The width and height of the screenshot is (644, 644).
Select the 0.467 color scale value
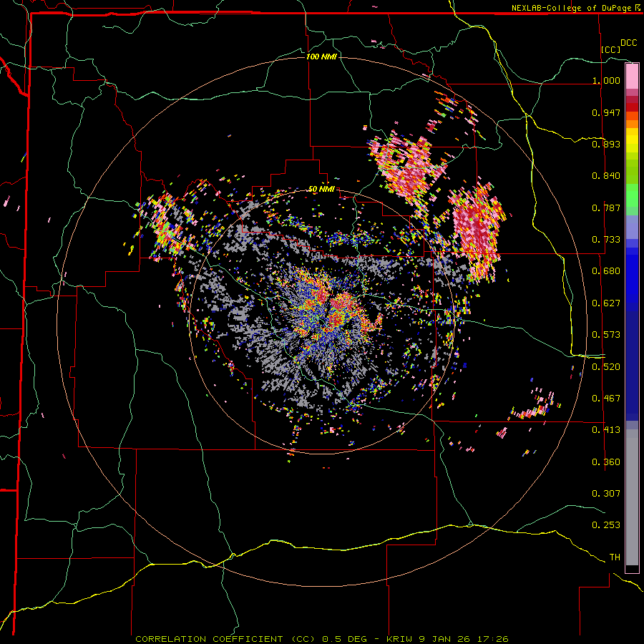pos(606,399)
